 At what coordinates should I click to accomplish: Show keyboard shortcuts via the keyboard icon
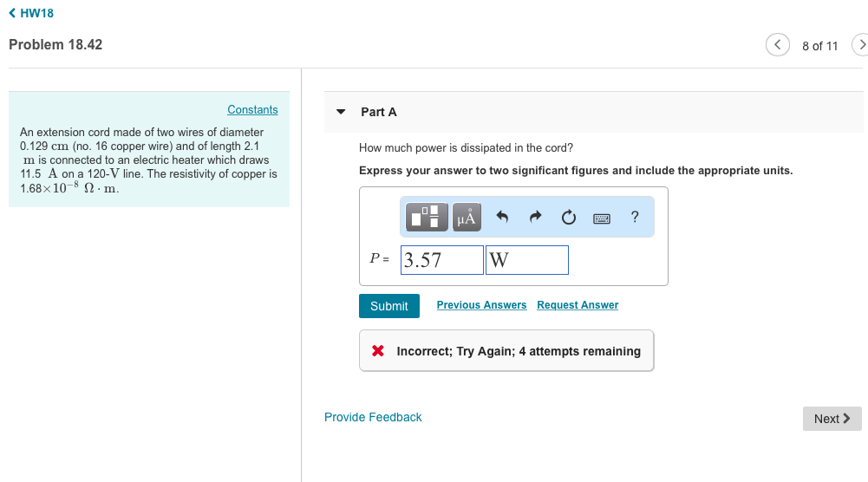point(602,218)
